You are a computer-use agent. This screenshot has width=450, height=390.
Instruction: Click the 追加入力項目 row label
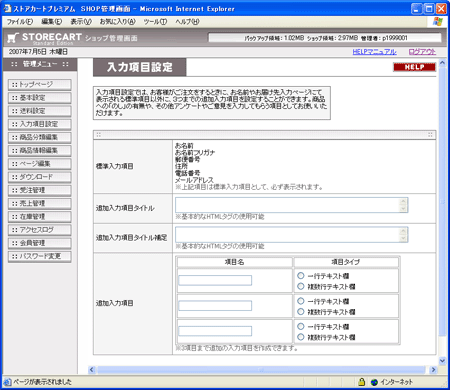(115, 303)
